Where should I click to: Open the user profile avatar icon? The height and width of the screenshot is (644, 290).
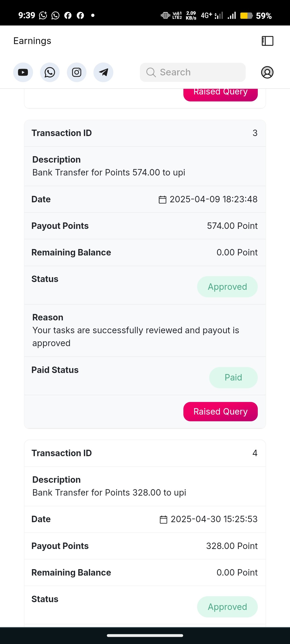point(267,72)
